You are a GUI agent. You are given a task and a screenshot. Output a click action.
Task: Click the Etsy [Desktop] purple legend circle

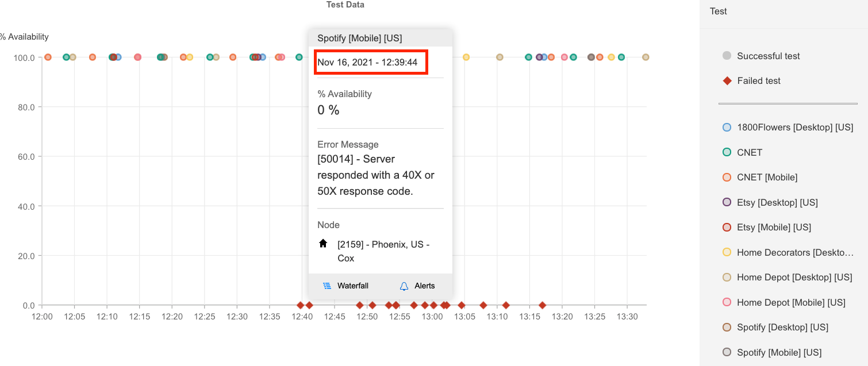(x=727, y=202)
